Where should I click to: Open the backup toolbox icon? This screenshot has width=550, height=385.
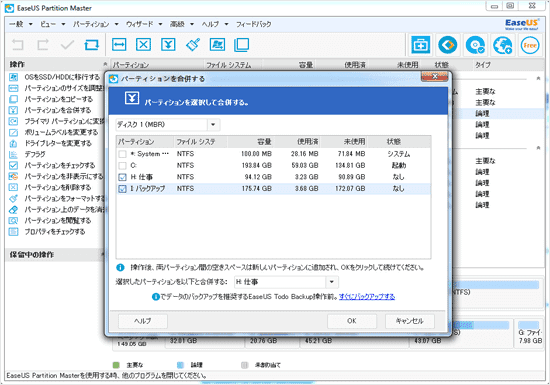420,45
